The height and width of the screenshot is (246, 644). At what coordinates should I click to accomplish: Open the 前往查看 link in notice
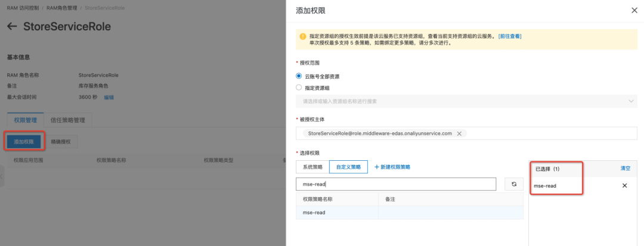click(x=510, y=36)
